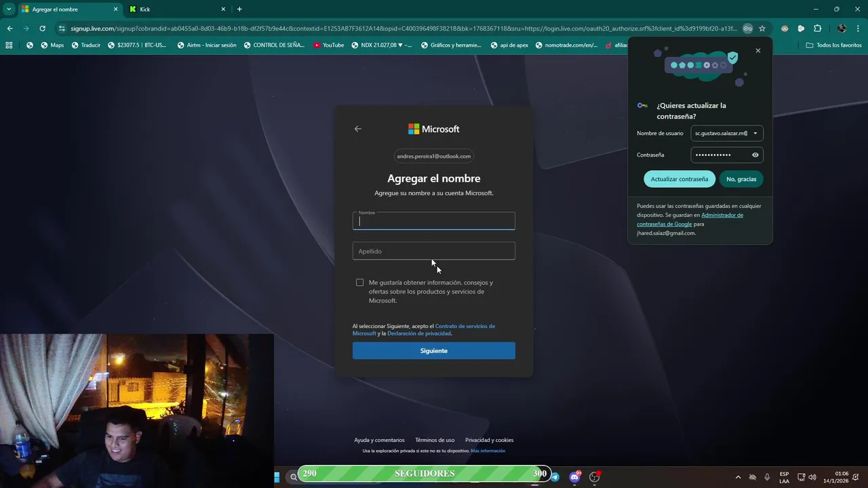The image size is (868, 488).
Task: Open the NDX 21.027,08 bookmark
Action: [x=381, y=45]
